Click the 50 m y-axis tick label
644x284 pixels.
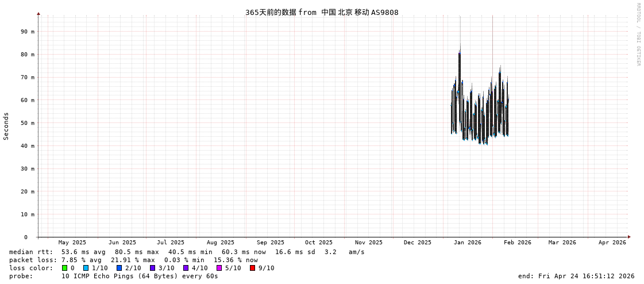click(x=28, y=123)
